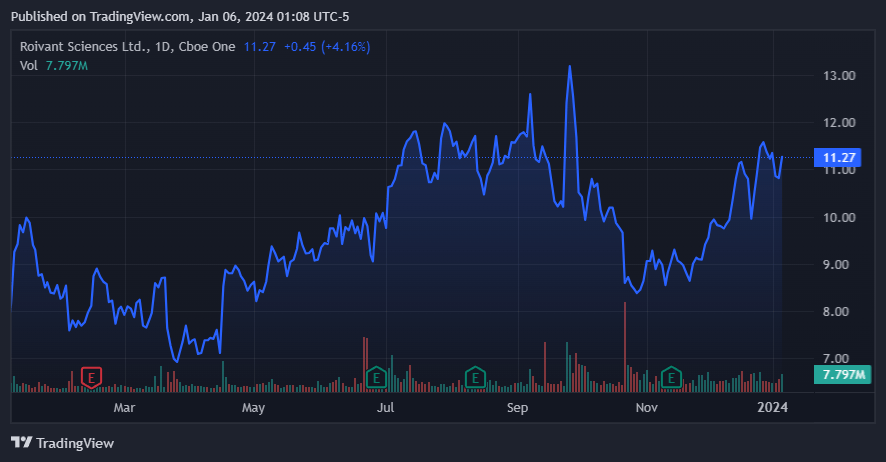Click the tallest red volume bar in late October

(625, 347)
